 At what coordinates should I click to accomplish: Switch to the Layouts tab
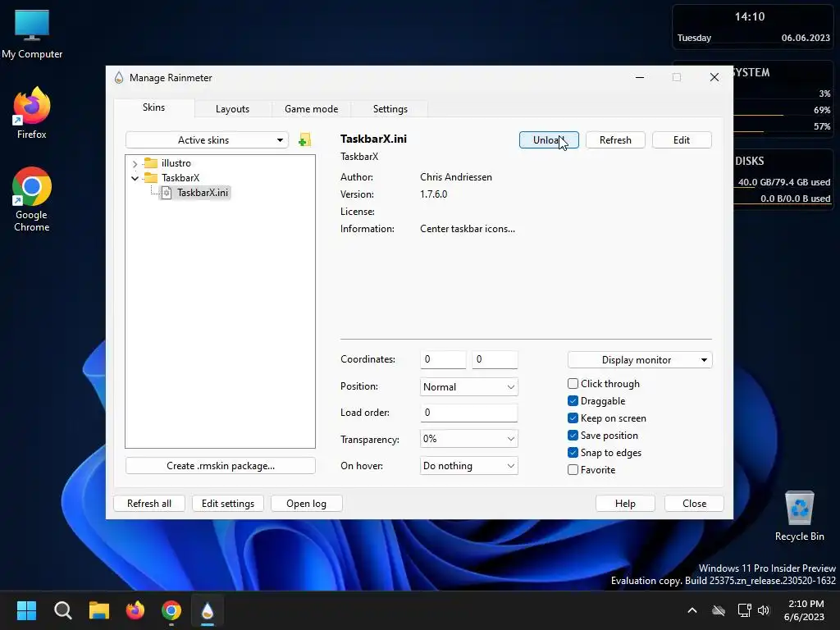(x=232, y=109)
